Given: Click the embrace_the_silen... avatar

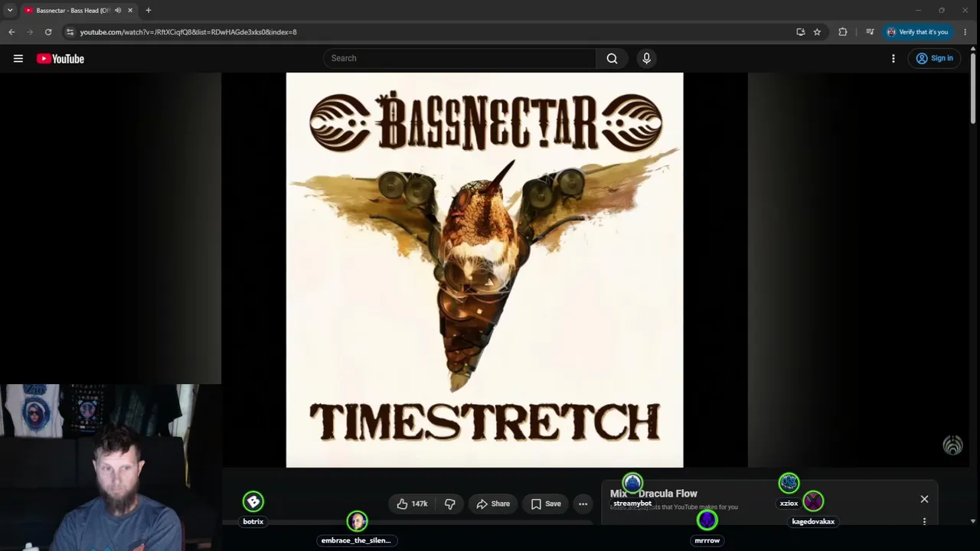Looking at the screenshot, I should (357, 521).
